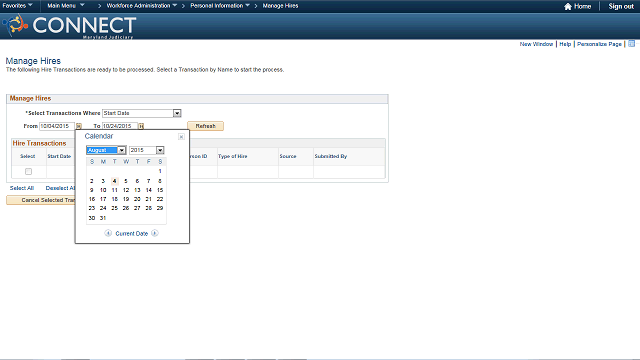
Task: Click the To date input field
Action: pos(120,126)
